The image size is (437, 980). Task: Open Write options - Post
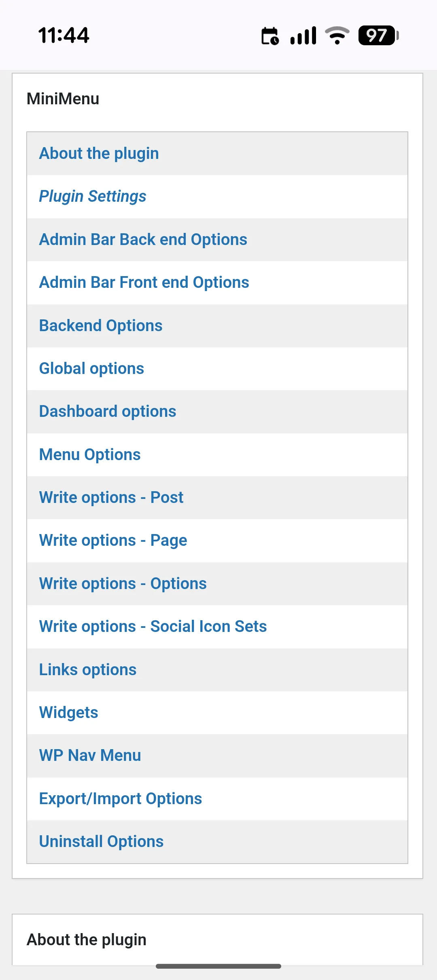(x=111, y=498)
